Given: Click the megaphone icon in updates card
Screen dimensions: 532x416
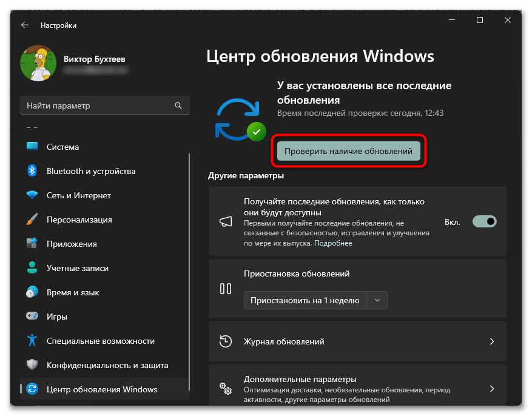Looking at the screenshot, I should pos(226,222).
